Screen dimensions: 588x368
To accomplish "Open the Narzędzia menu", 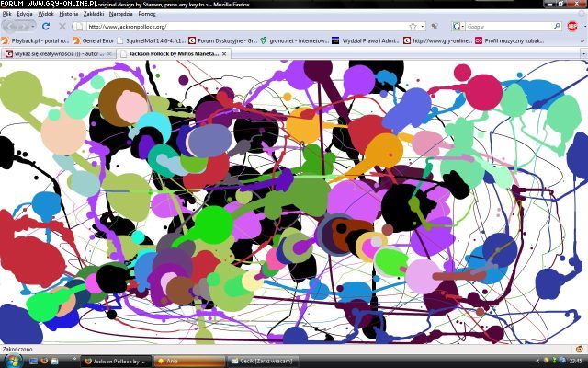I will coord(120,14).
